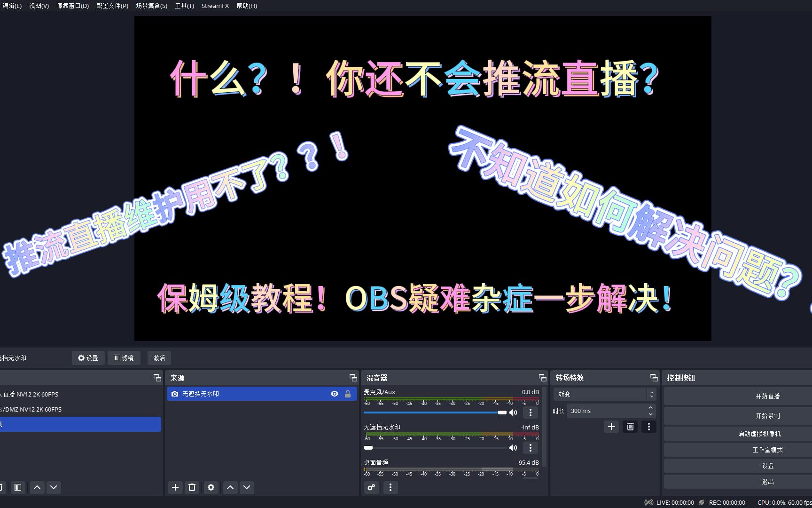Open source properties gear icon
The height and width of the screenshot is (508, 812).
point(211,487)
